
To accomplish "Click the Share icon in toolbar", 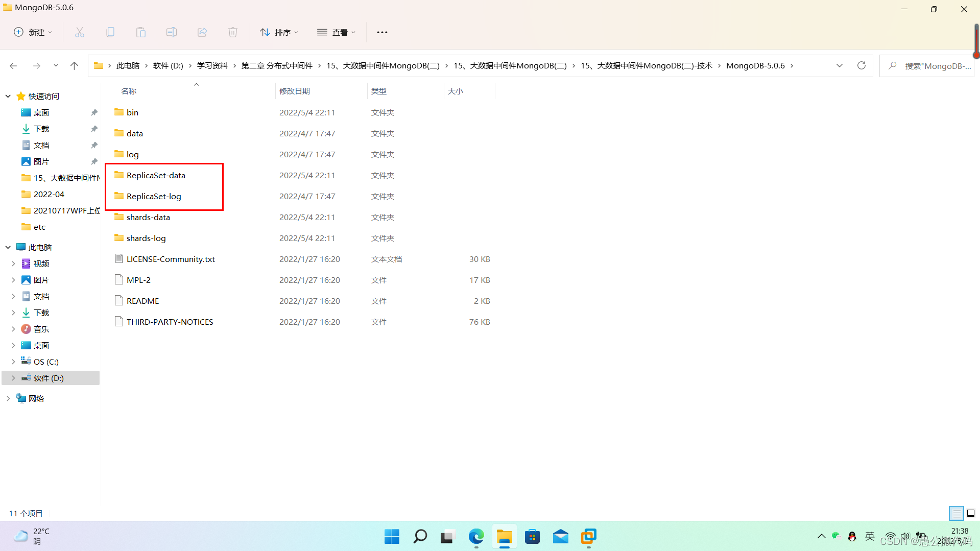I will 202,32.
